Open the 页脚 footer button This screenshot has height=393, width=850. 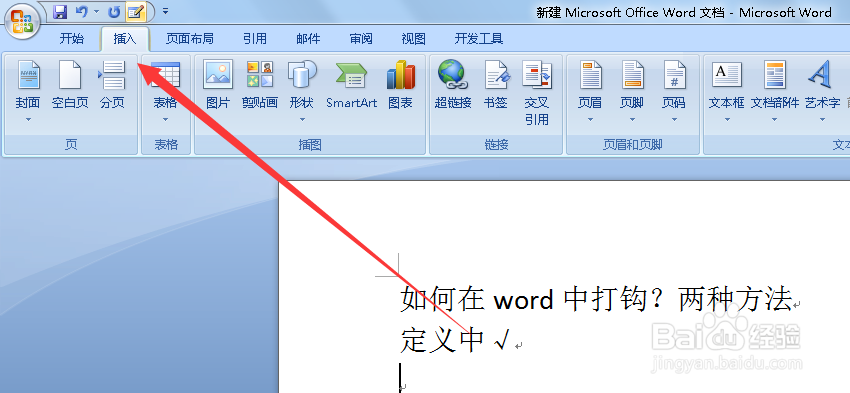point(632,84)
